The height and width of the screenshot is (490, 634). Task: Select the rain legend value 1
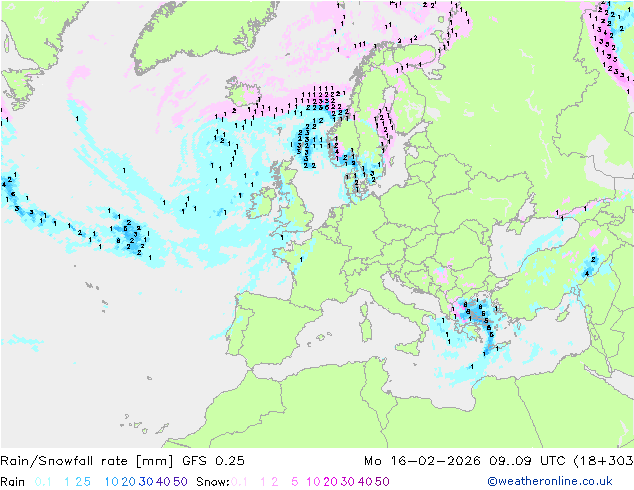coord(67,482)
